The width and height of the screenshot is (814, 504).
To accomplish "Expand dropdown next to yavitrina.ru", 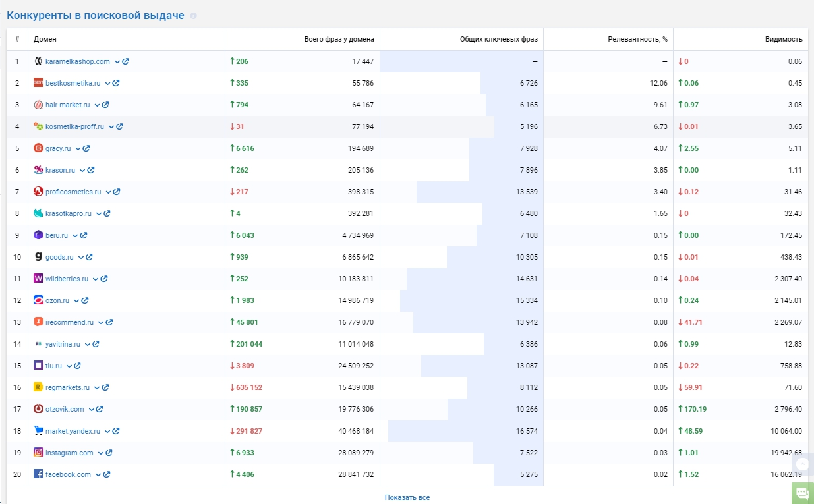I will [x=87, y=344].
